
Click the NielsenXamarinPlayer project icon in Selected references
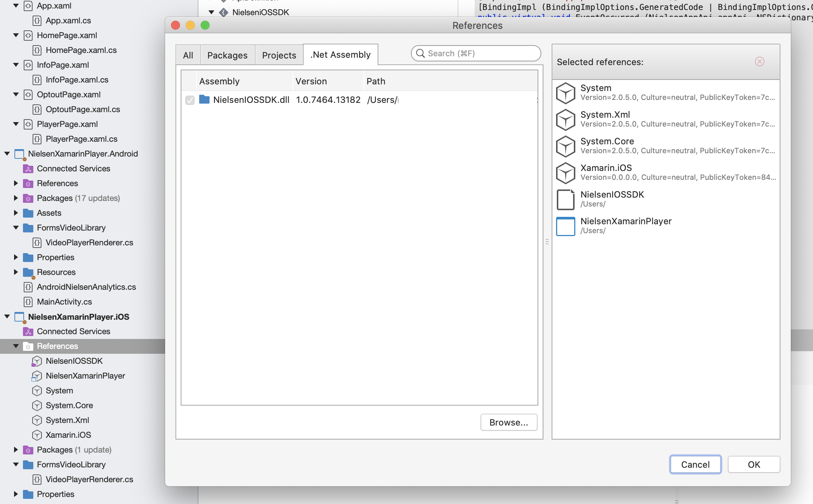566,226
